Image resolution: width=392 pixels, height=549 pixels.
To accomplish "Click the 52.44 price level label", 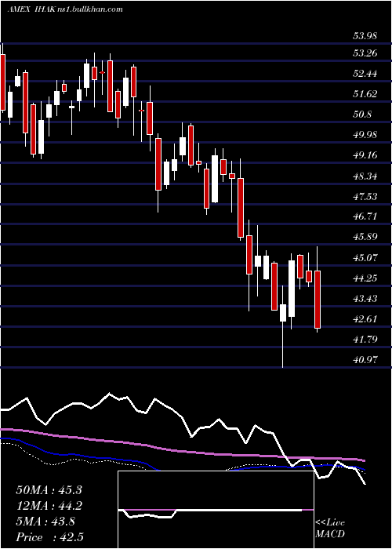I will coord(365,74).
